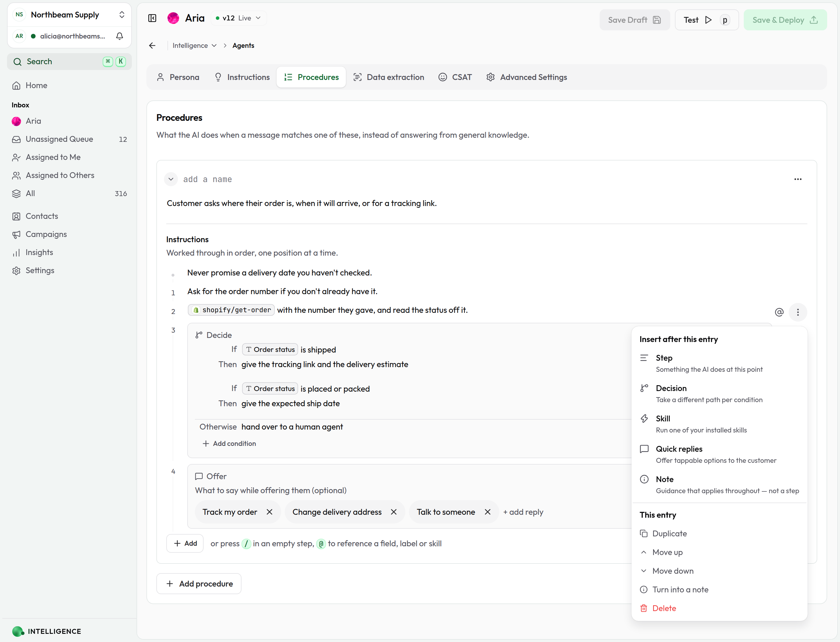Switch to the Data extraction tab
The height and width of the screenshot is (642, 840).
(x=388, y=77)
